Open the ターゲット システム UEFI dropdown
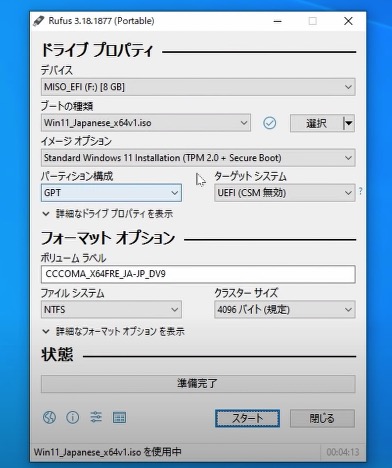 coord(285,193)
